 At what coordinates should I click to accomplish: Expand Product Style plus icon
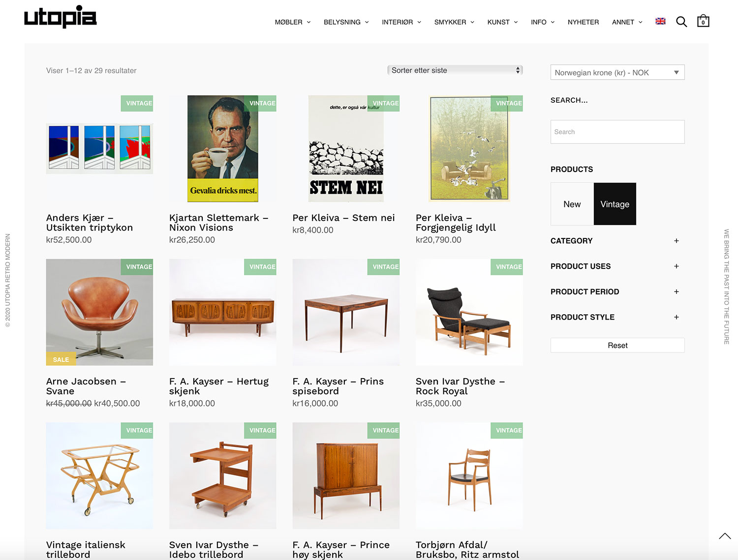676,318
